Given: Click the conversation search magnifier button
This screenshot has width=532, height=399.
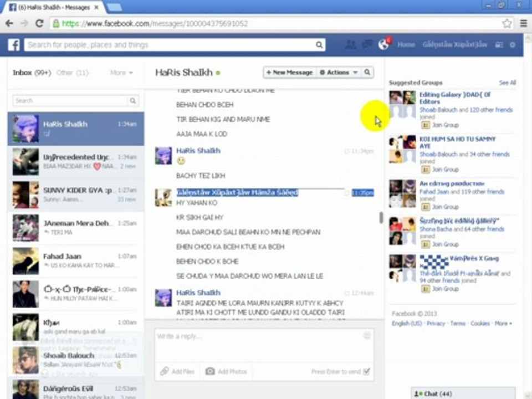Looking at the screenshot, I should [x=367, y=72].
